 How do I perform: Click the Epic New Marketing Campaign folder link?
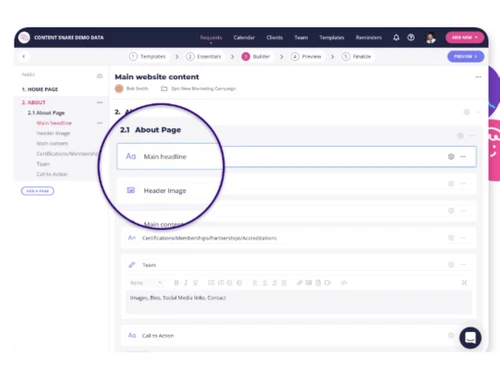(204, 89)
